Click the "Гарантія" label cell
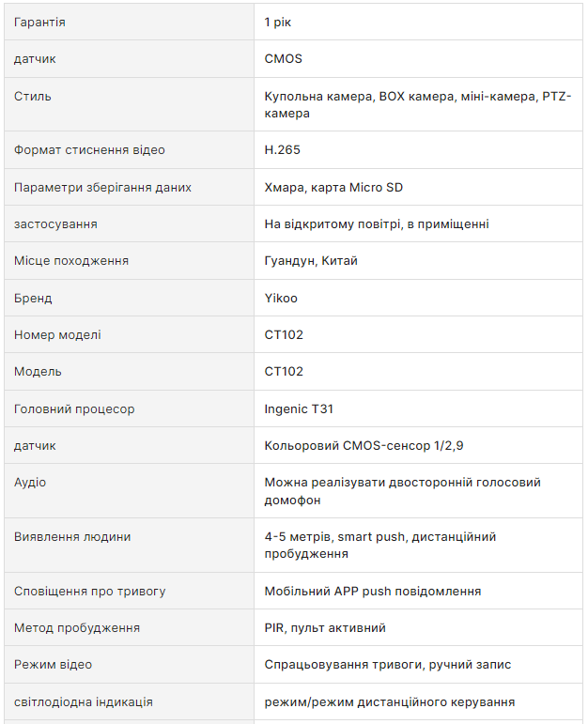Image resolution: width=588 pixels, height=724 pixels. [39, 22]
